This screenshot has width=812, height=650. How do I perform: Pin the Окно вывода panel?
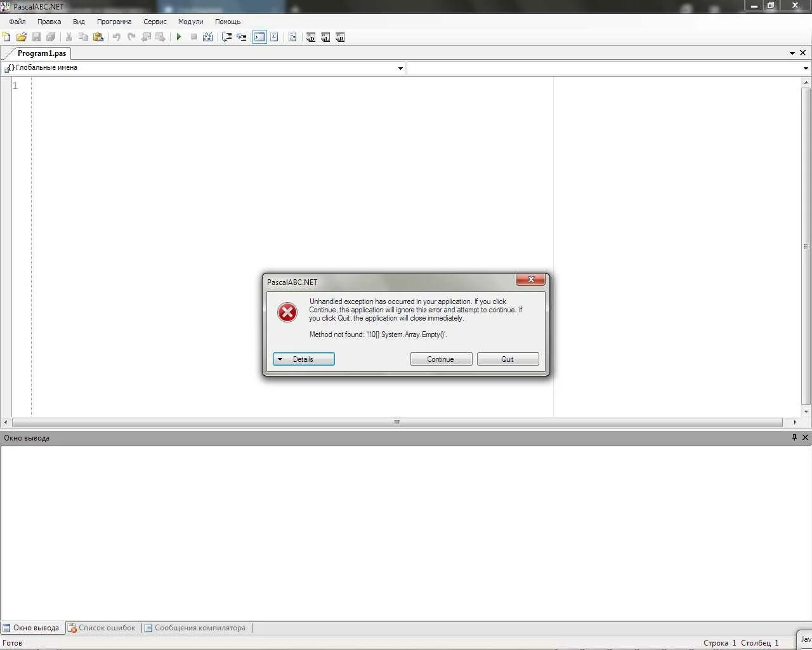(794, 437)
